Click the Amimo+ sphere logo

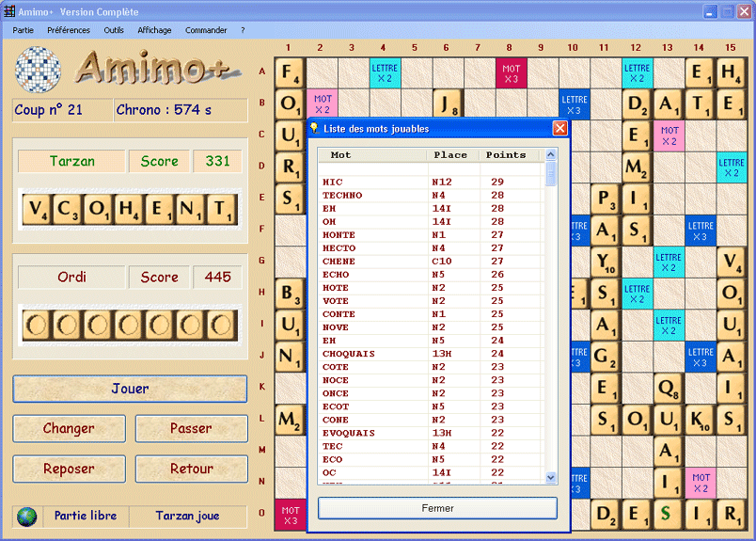pyautogui.click(x=38, y=70)
